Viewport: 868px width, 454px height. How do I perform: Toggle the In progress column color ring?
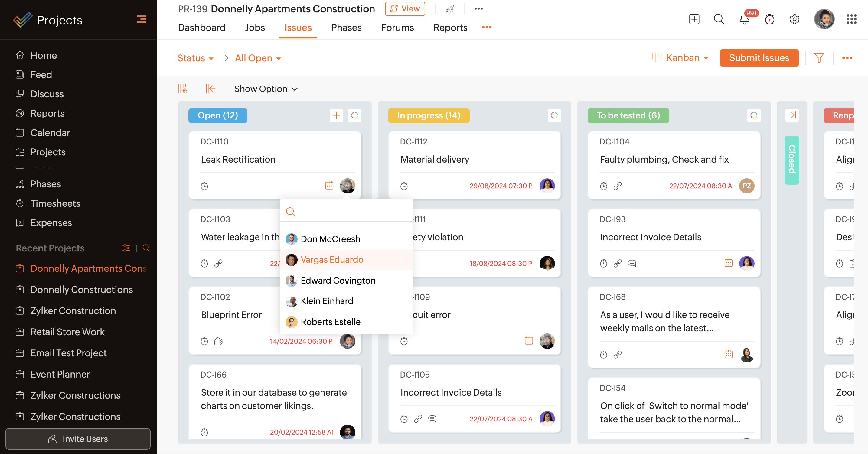(x=554, y=115)
